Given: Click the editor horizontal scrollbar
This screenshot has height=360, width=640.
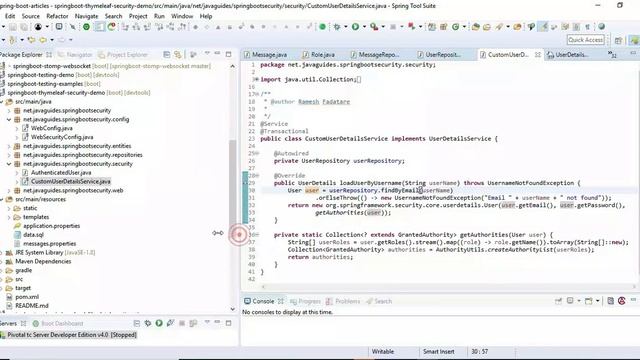Looking at the screenshot, I should (x=448, y=287).
